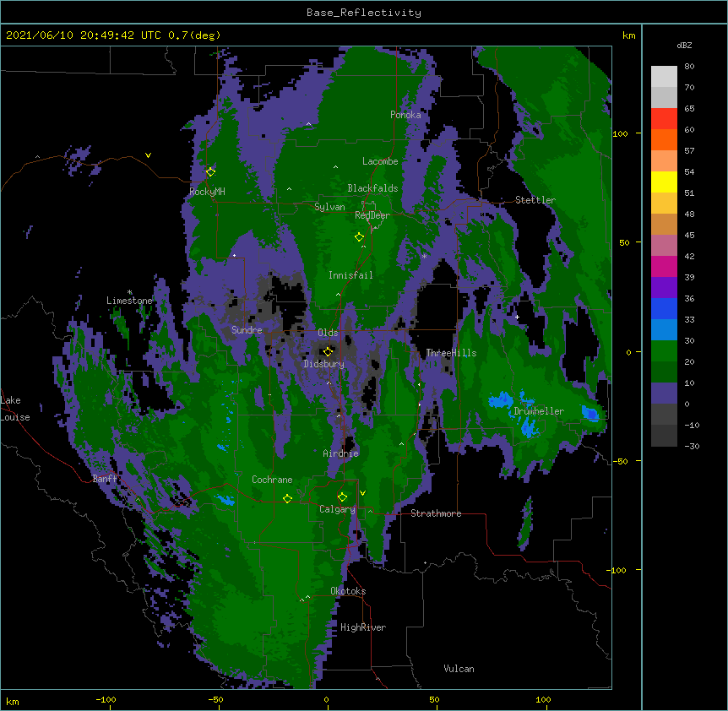
Task: Click the Cochrane town label
Action: [272, 480]
